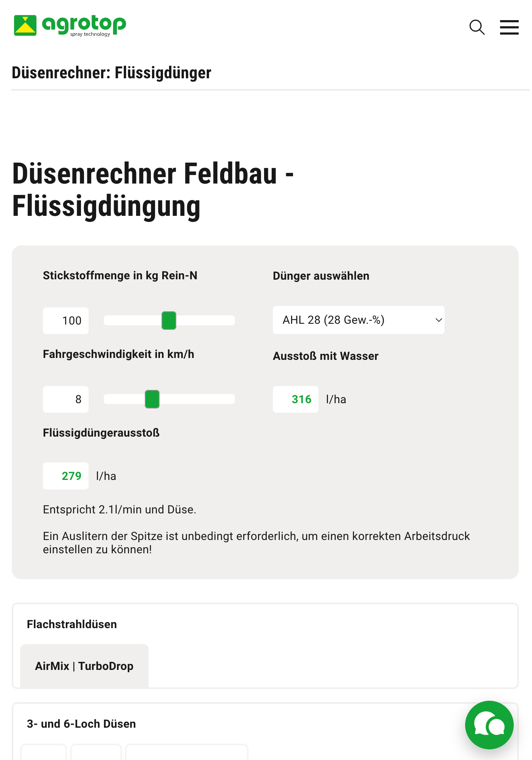Click the Fahrgeschwindigkeit slider handle
The height and width of the screenshot is (760, 532).
tap(152, 399)
